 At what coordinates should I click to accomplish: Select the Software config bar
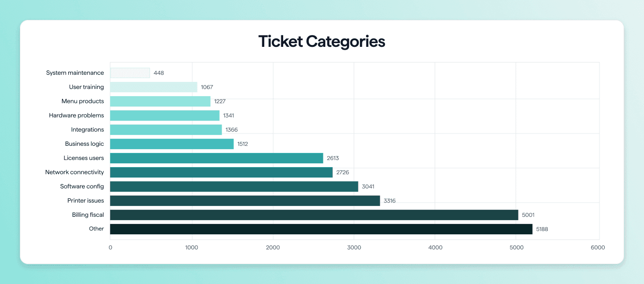tap(234, 186)
